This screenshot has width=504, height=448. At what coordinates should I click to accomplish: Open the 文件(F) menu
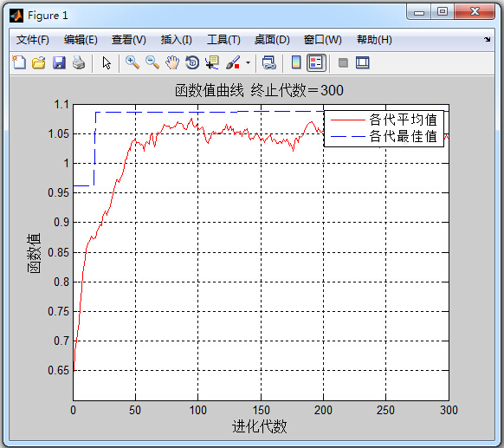point(32,40)
